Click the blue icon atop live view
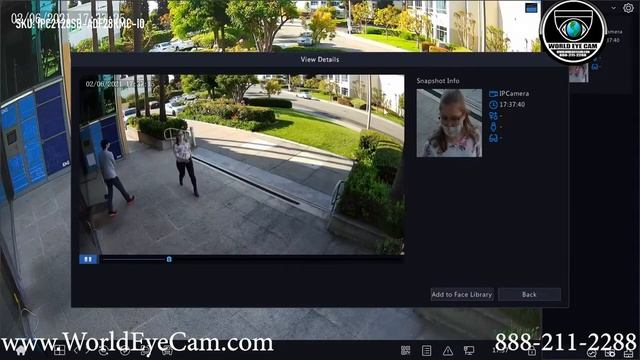 pos(531,8)
